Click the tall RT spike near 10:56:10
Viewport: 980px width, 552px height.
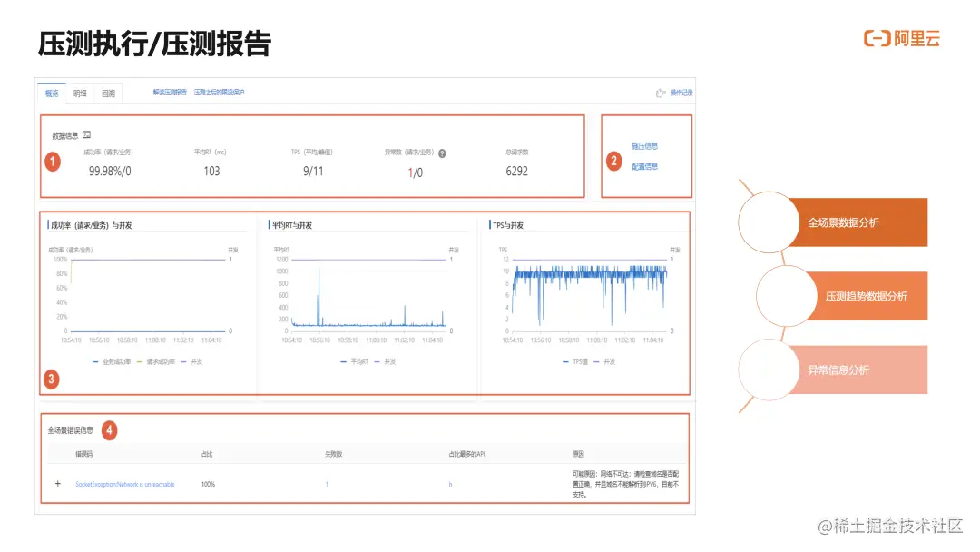(x=319, y=296)
